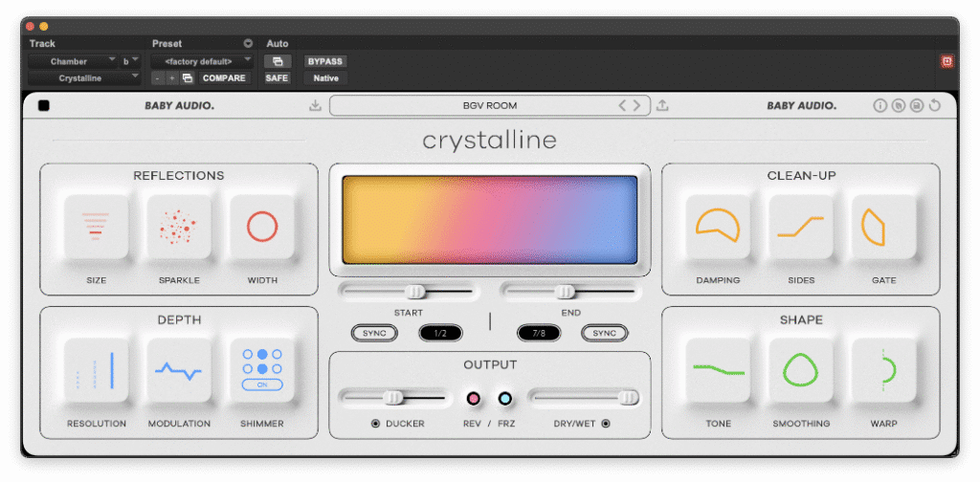Click the Warp shape control
This screenshot has width=980, height=482.
tap(883, 371)
